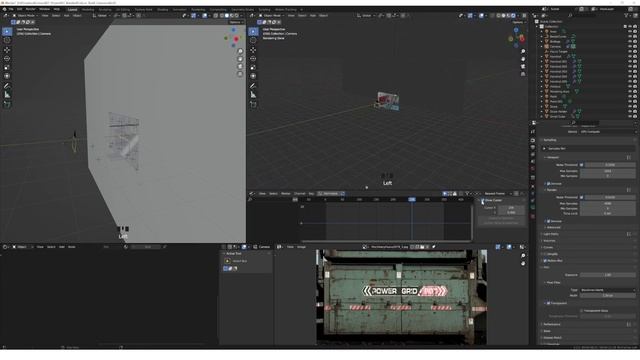This screenshot has height=360, width=640.
Task: Select the Move tool in right viewport
Action: (253, 50)
